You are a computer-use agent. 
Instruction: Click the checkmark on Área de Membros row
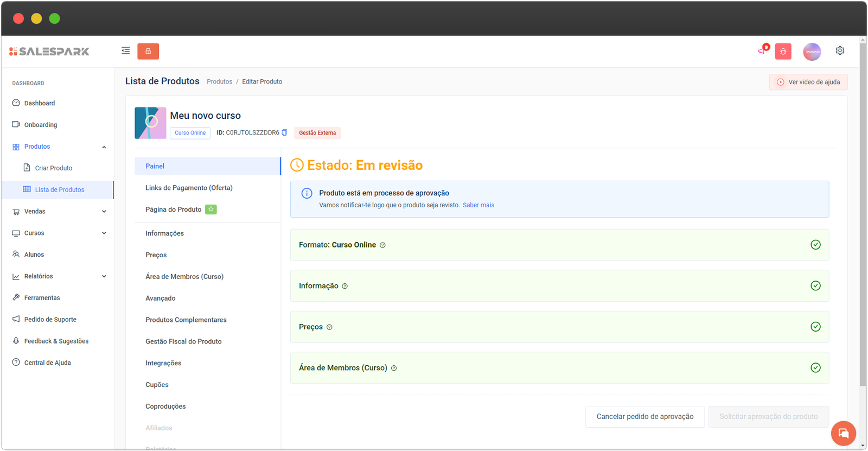click(815, 368)
